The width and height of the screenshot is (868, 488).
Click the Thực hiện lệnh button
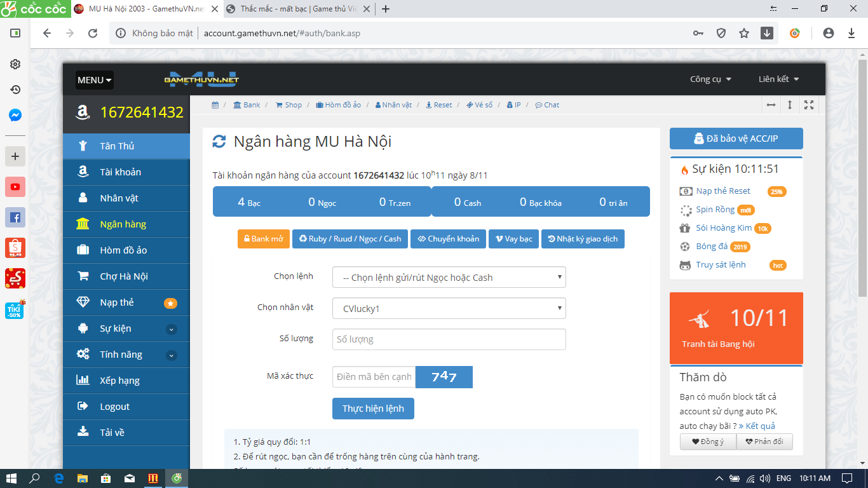pos(373,409)
